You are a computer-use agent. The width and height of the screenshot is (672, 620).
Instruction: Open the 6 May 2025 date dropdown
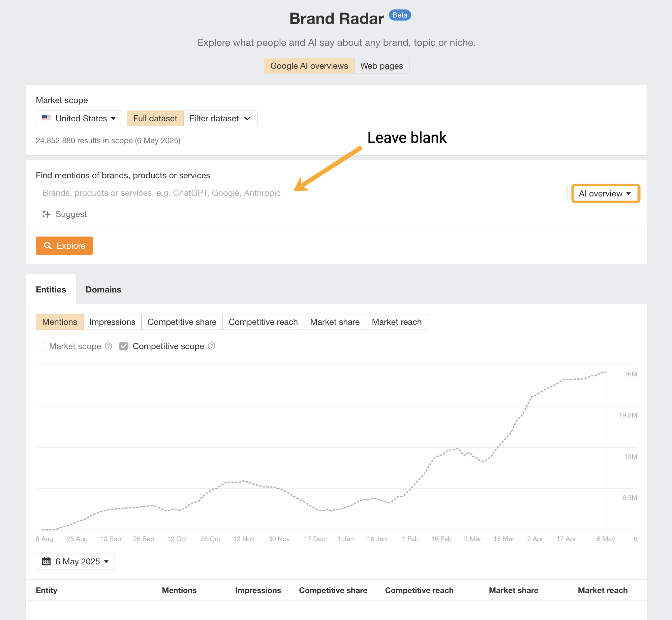coord(75,561)
